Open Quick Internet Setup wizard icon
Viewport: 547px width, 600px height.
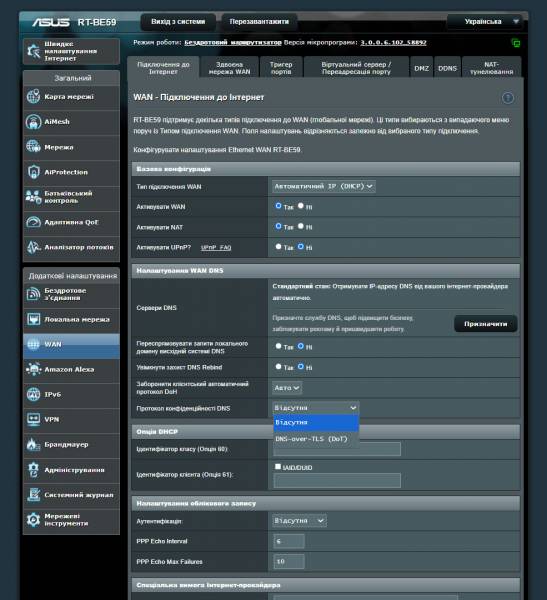33,51
